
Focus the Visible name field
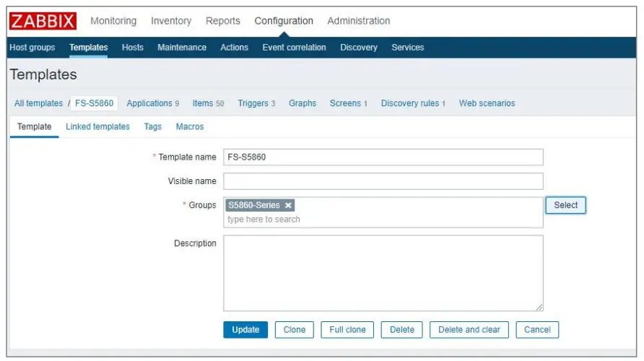click(x=383, y=181)
